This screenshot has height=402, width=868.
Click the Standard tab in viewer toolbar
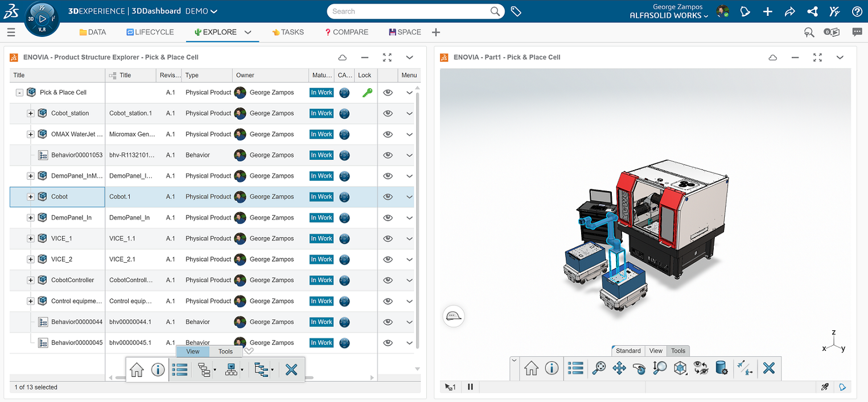click(628, 351)
